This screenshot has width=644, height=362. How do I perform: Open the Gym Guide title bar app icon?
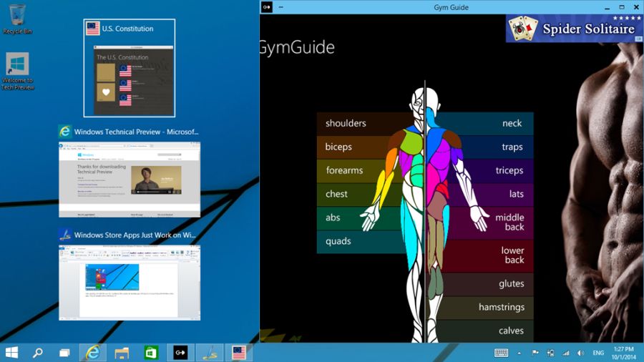point(267,7)
